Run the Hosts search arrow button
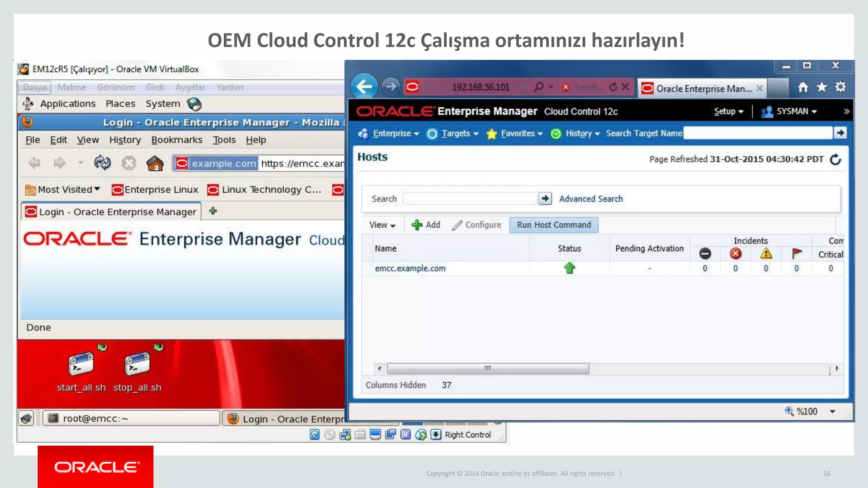The width and height of the screenshot is (868, 488). point(545,198)
